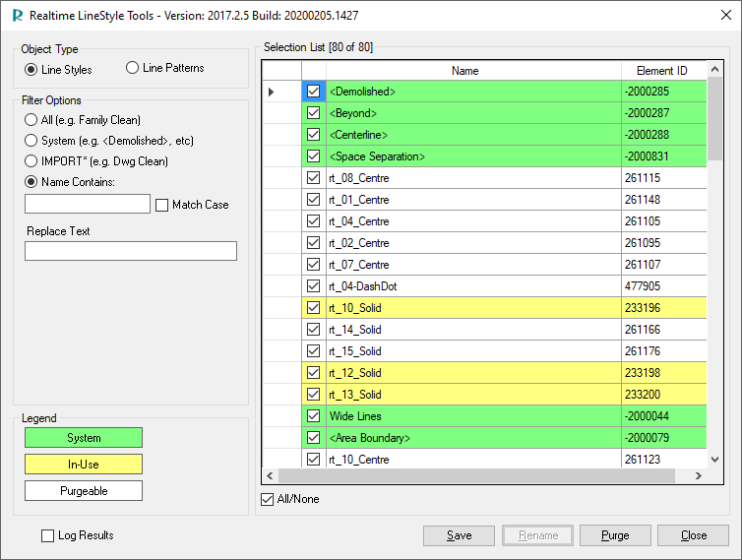The width and height of the screenshot is (742, 560).
Task: Select the Name Contains filter option
Action: pyautogui.click(x=31, y=182)
